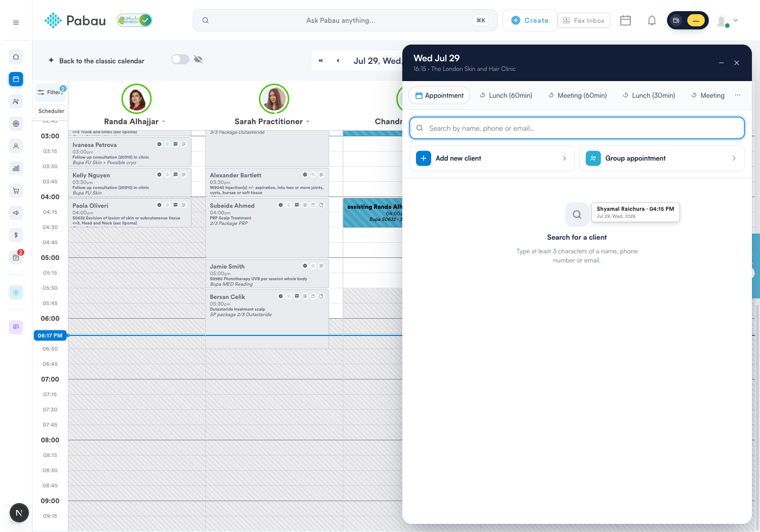Screen dimensions: 760x532
Task: Open the megaphone marketing icon
Action: point(16,213)
